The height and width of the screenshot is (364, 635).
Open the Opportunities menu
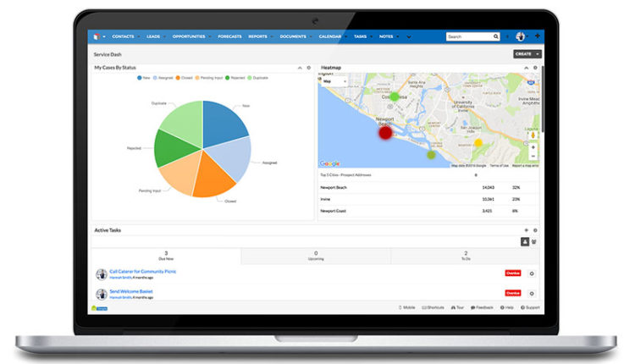pyautogui.click(x=189, y=37)
